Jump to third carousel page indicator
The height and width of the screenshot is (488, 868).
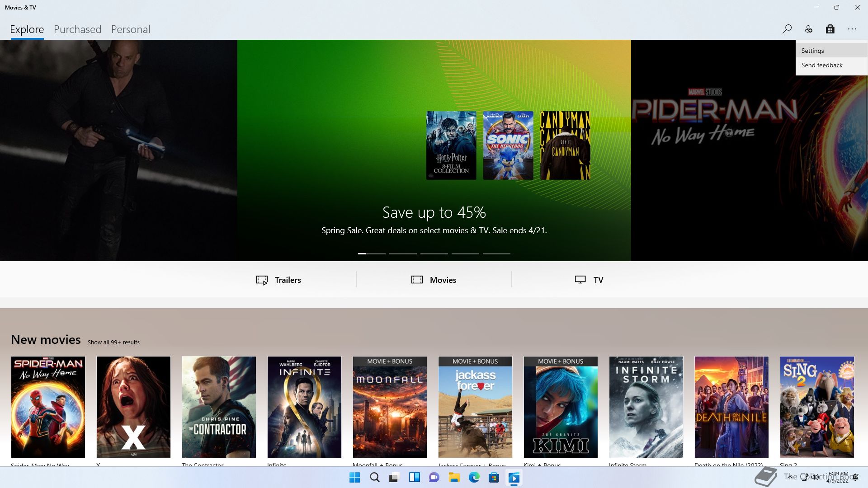pos(434,253)
